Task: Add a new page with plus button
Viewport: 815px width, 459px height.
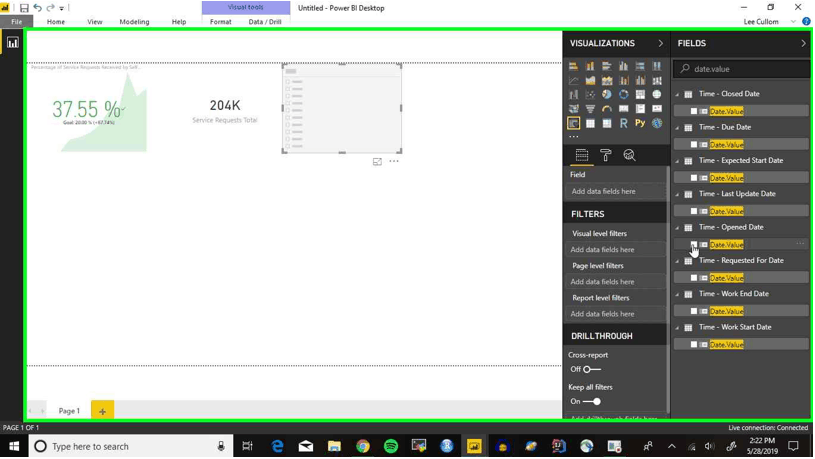Action: [102, 411]
